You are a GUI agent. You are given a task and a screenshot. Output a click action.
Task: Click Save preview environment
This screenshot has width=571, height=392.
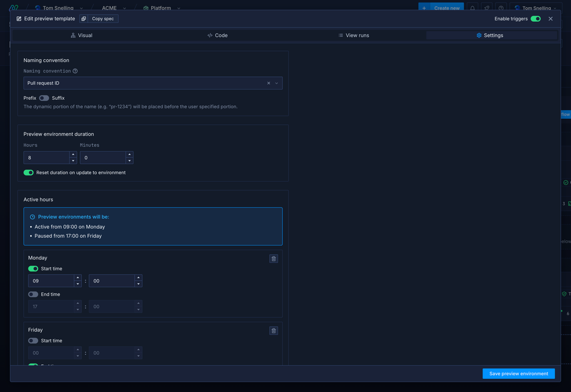pyautogui.click(x=518, y=373)
